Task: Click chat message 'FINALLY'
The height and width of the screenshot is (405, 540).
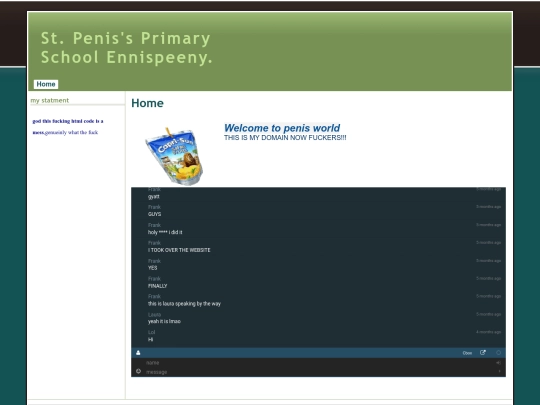Action: click(157, 286)
